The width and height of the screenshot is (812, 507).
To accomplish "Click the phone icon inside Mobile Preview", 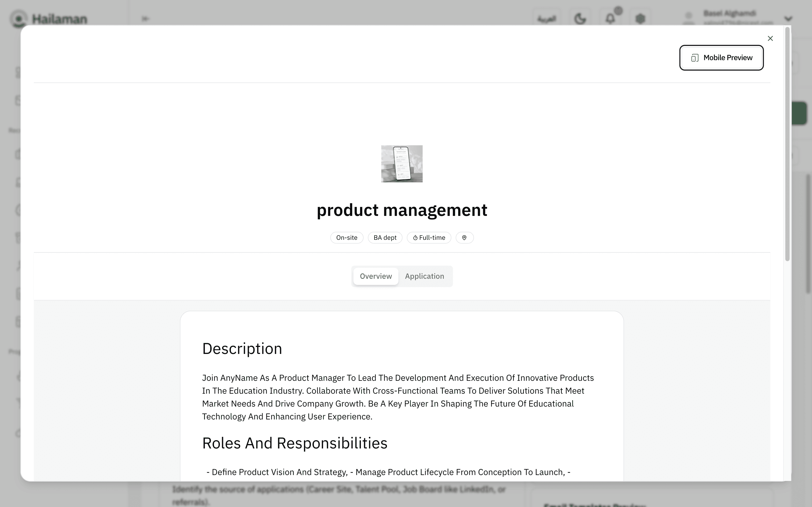I will pyautogui.click(x=695, y=58).
